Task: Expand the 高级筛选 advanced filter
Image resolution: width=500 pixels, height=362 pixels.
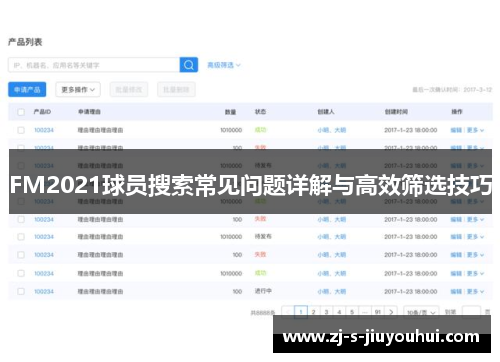Action: coord(224,65)
